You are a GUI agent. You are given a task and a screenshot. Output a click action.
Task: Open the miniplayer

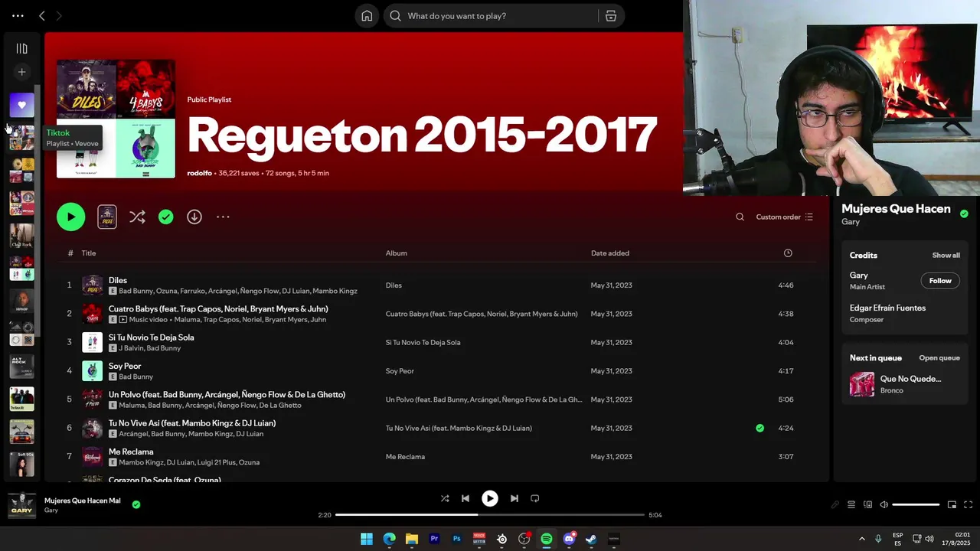952,505
